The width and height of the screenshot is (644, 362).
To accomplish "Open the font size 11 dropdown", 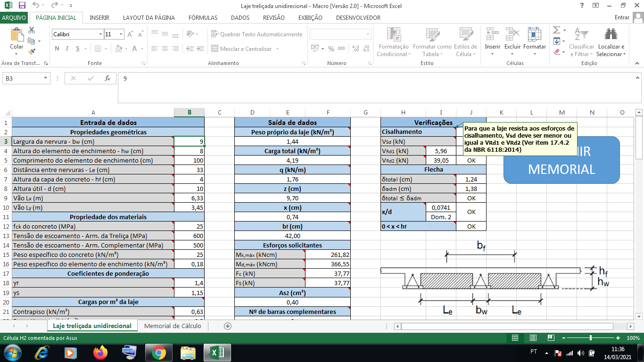I will click(121, 34).
